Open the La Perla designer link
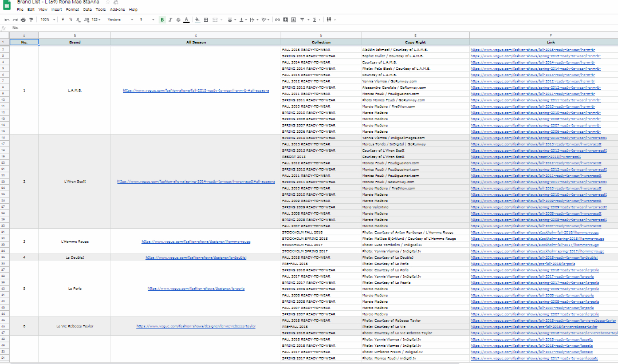 195,288
